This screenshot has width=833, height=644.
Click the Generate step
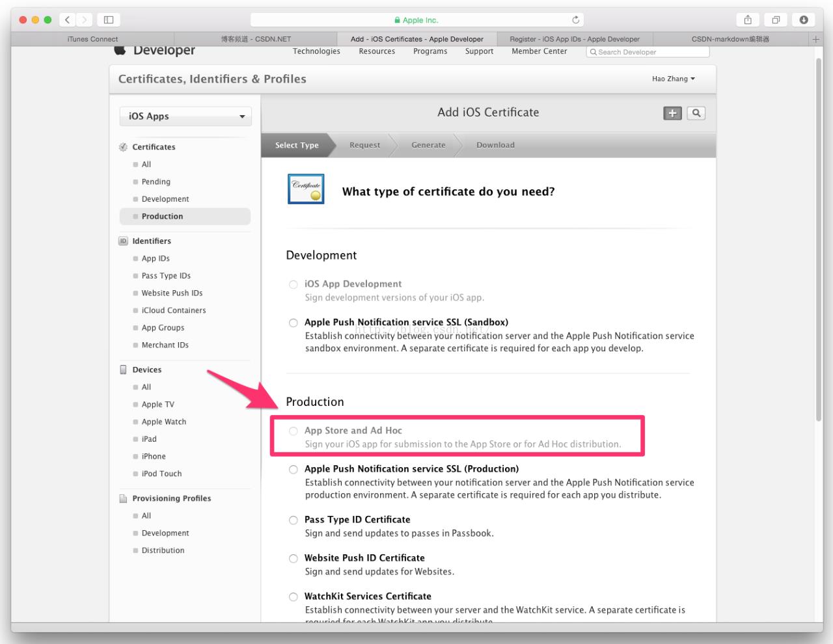click(428, 145)
